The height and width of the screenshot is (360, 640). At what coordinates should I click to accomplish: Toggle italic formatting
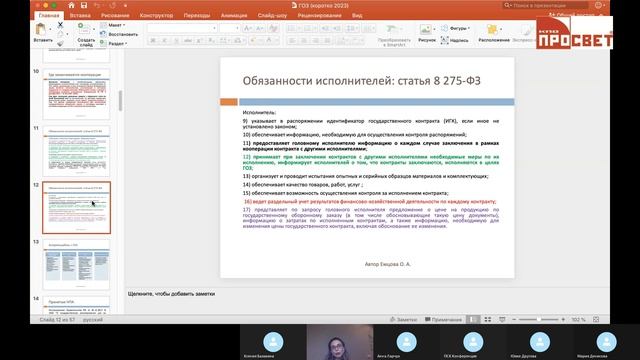pos(164,40)
